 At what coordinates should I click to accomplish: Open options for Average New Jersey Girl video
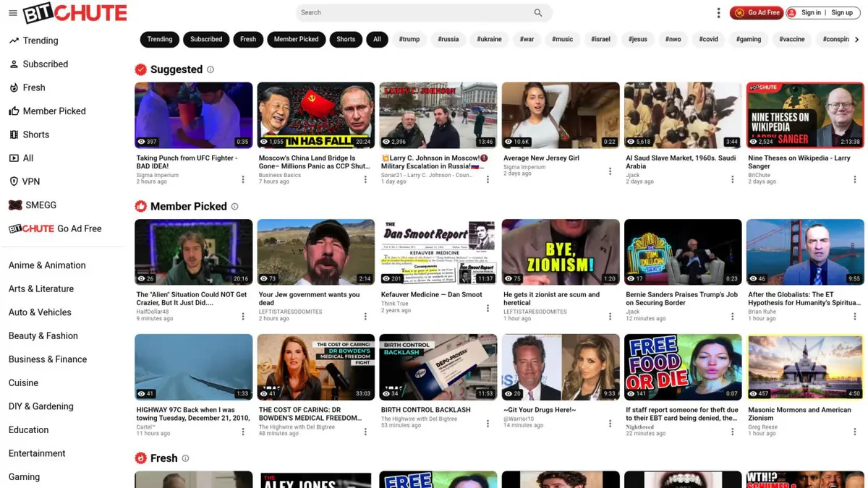[610, 171]
